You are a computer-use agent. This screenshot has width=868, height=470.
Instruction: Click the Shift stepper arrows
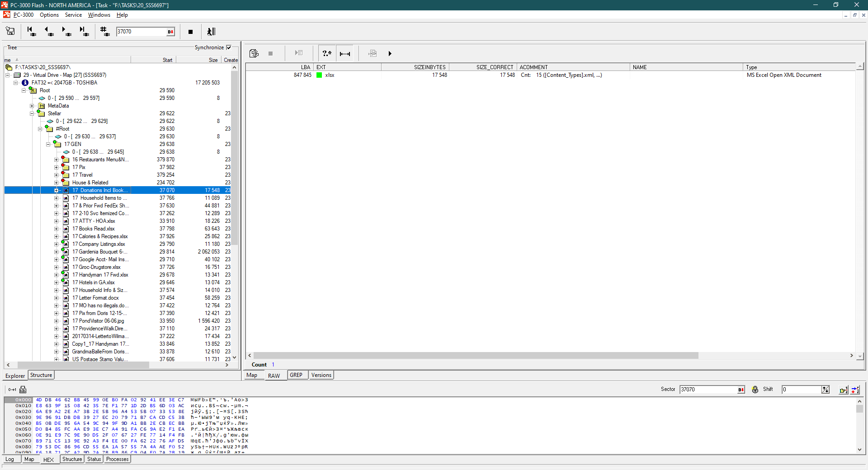click(x=826, y=390)
